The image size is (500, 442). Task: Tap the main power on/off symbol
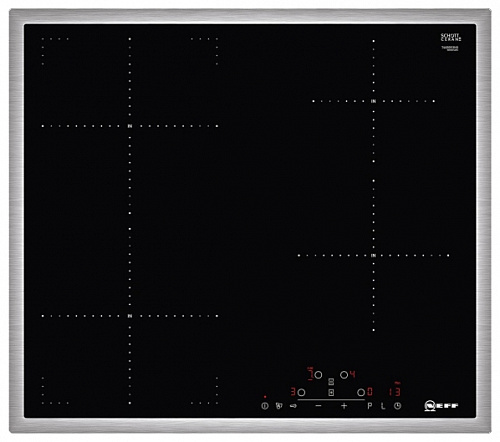[265, 406]
